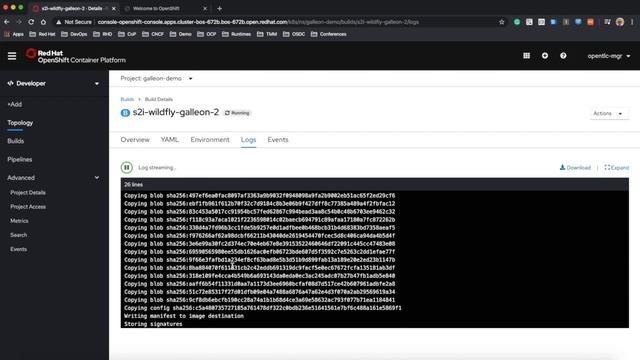The image size is (640, 360).
Task: Bookmark this page with the star icon
Action: [x=502, y=22]
